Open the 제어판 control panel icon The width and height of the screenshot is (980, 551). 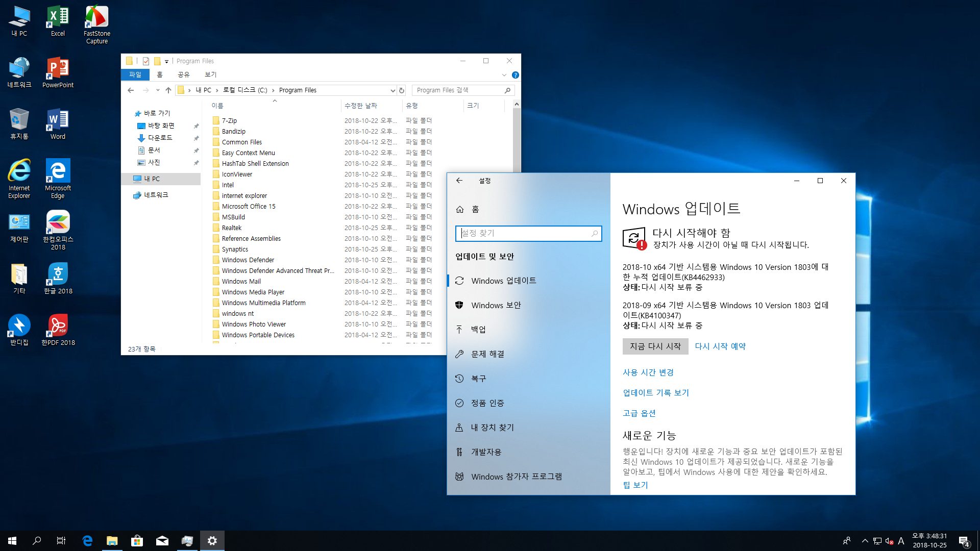click(x=19, y=228)
